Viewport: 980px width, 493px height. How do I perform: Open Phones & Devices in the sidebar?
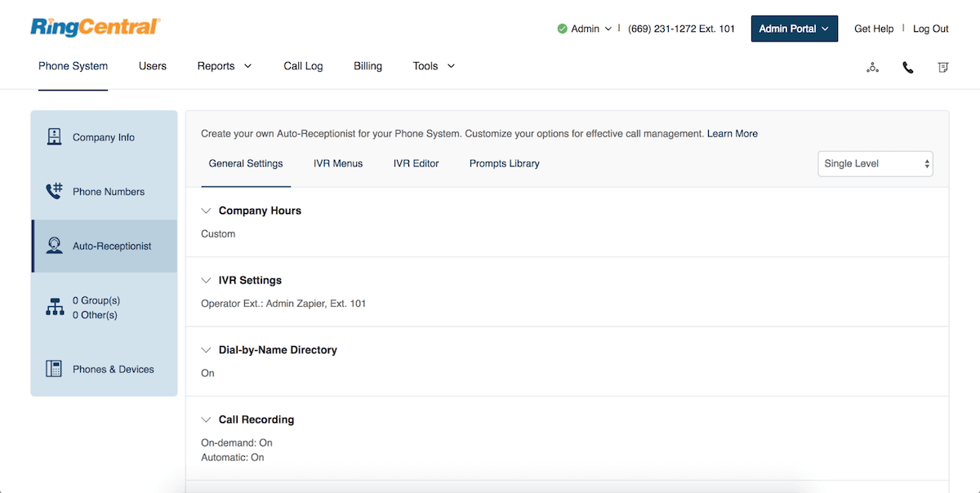104,369
